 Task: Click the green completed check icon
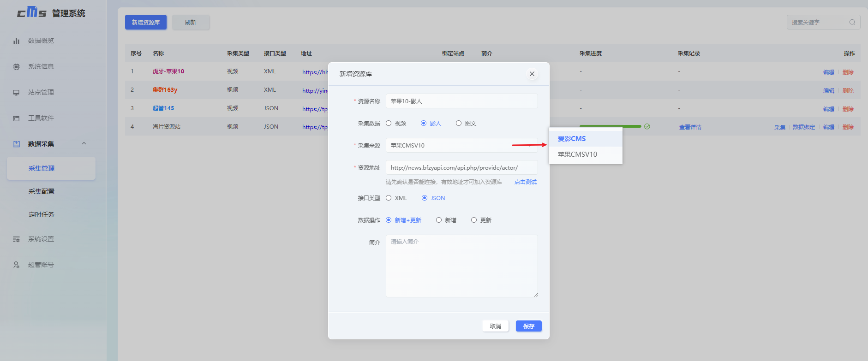(x=647, y=126)
